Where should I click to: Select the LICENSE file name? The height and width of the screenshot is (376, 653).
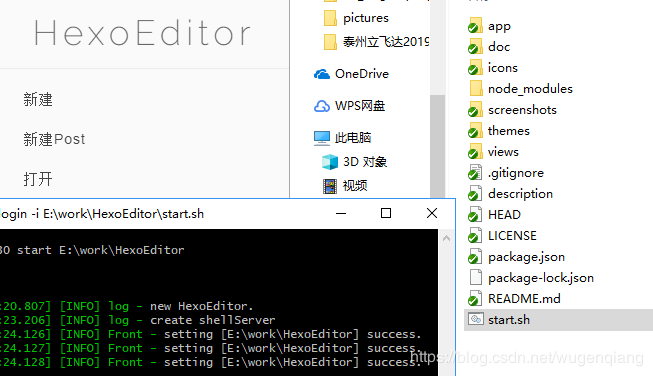point(512,236)
